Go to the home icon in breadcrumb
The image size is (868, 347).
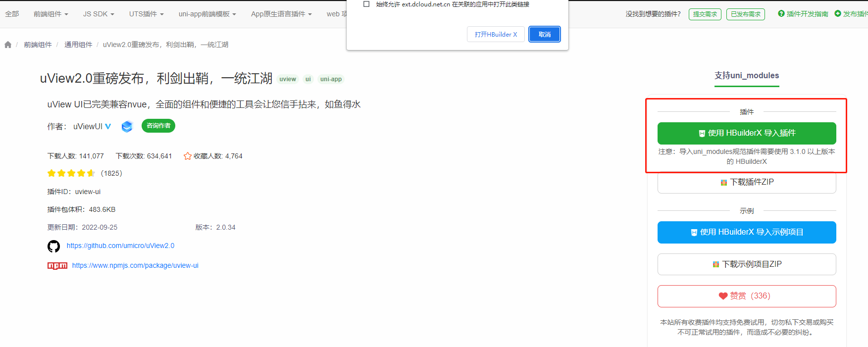coord(8,45)
